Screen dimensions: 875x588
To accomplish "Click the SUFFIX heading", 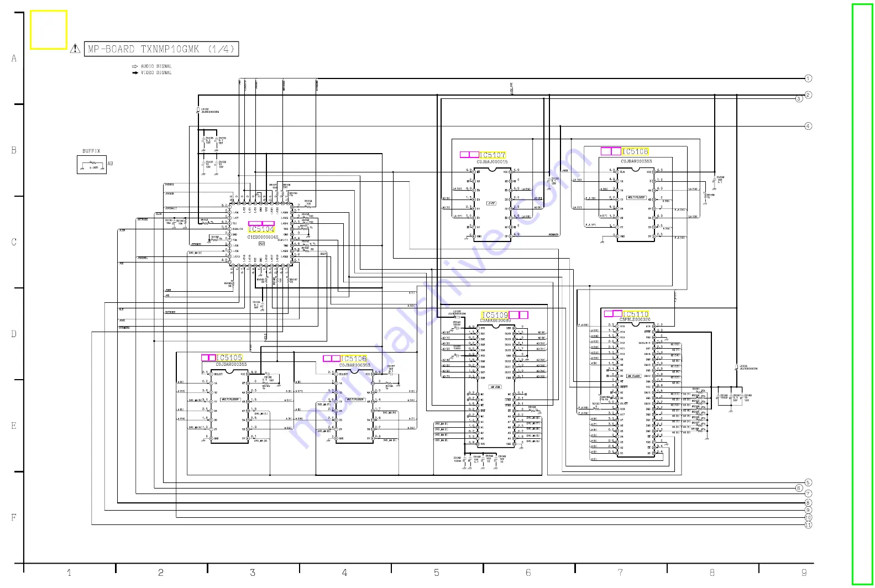I will pyautogui.click(x=91, y=151).
